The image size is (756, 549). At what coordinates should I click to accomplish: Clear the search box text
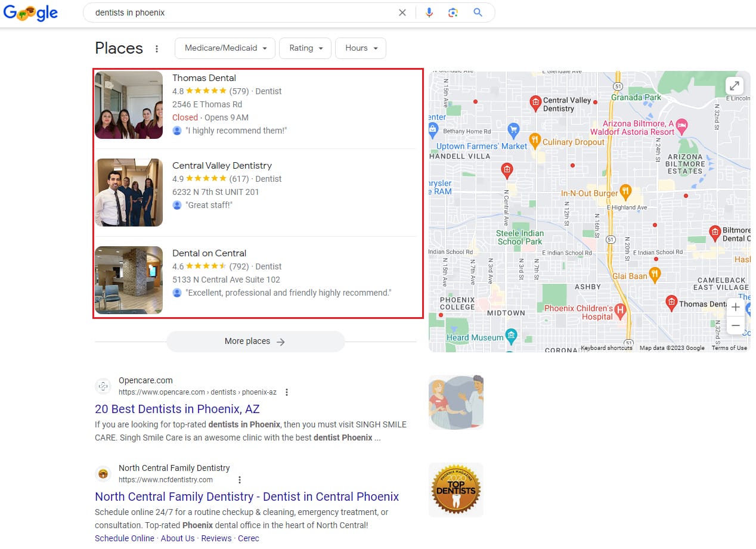(402, 13)
